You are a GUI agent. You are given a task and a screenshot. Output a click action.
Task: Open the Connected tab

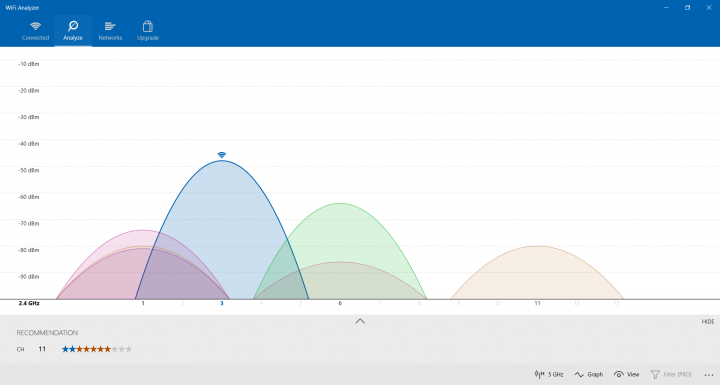[35, 31]
